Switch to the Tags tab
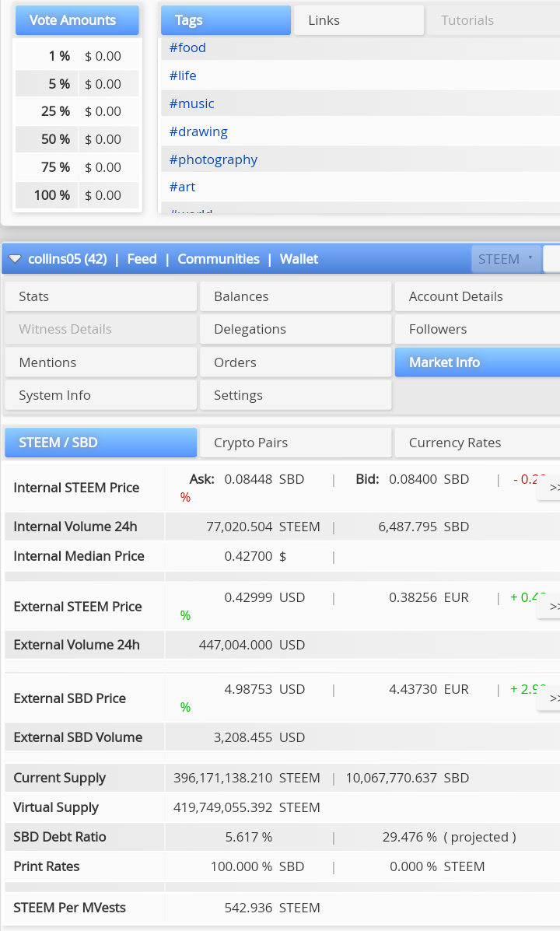This screenshot has width=560, height=931. coord(226,20)
